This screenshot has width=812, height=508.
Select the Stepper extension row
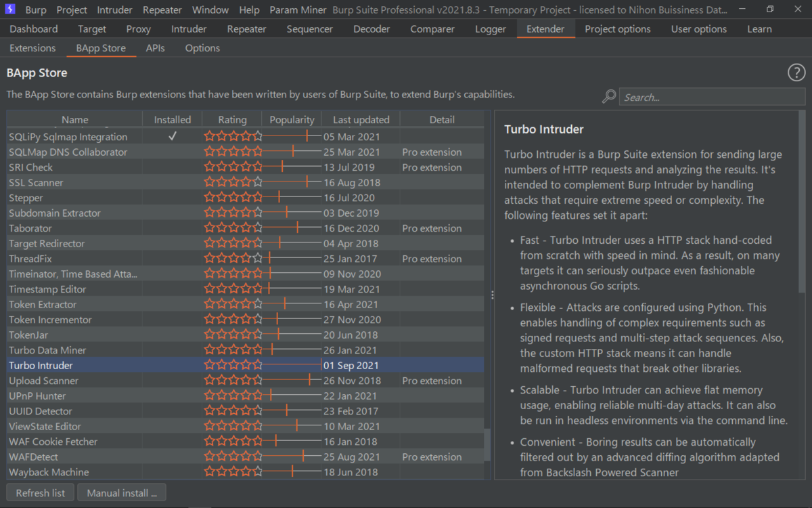[x=245, y=198]
